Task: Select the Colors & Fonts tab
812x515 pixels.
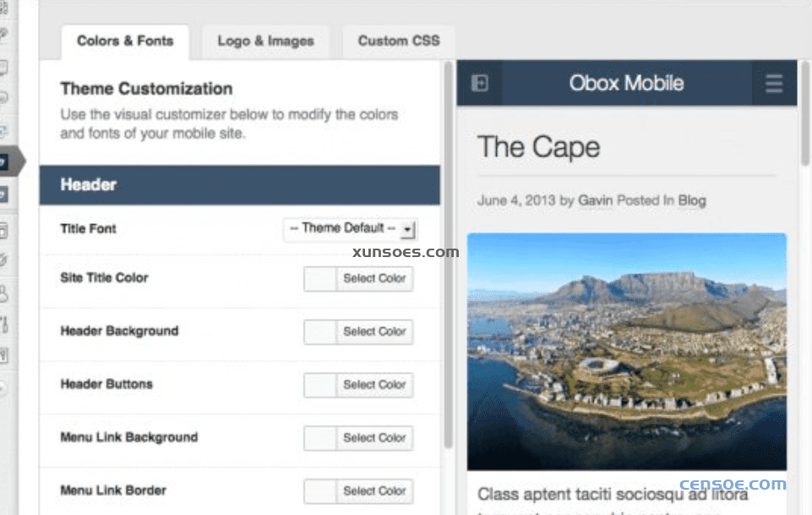Action: [124, 41]
